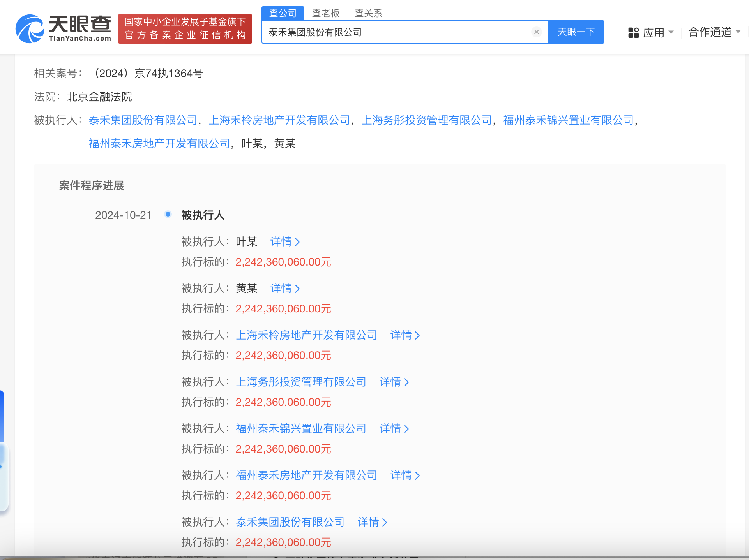Open 泰禾集团股份有限公司 link in header list
749x560 pixels.
coord(143,120)
